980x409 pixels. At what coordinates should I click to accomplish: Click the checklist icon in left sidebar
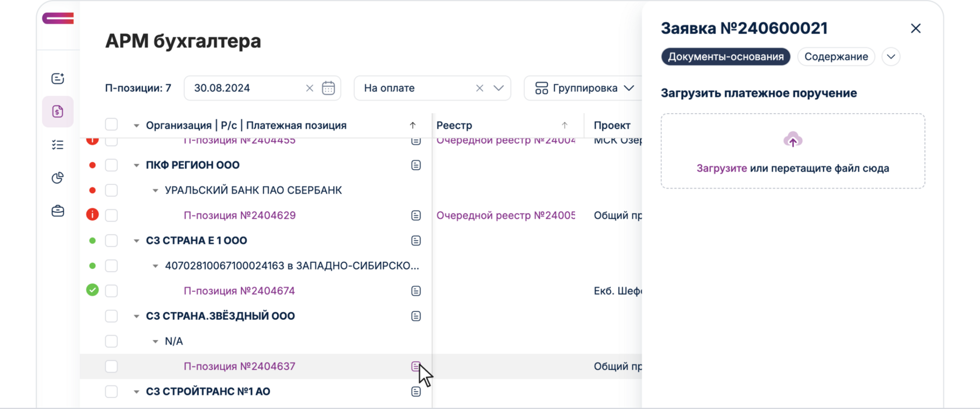tap(58, 145)
